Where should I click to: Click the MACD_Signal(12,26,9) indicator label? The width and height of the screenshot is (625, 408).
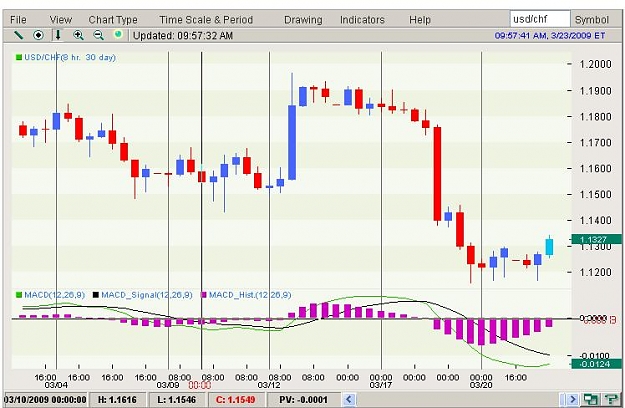(x=147, y=295)
